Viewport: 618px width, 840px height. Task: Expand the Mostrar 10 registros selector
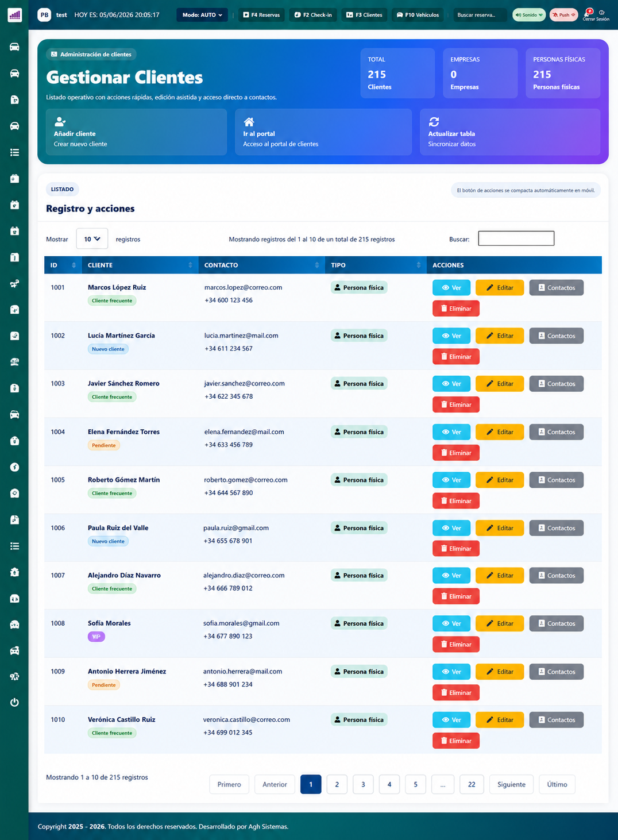tap(92, 239)
